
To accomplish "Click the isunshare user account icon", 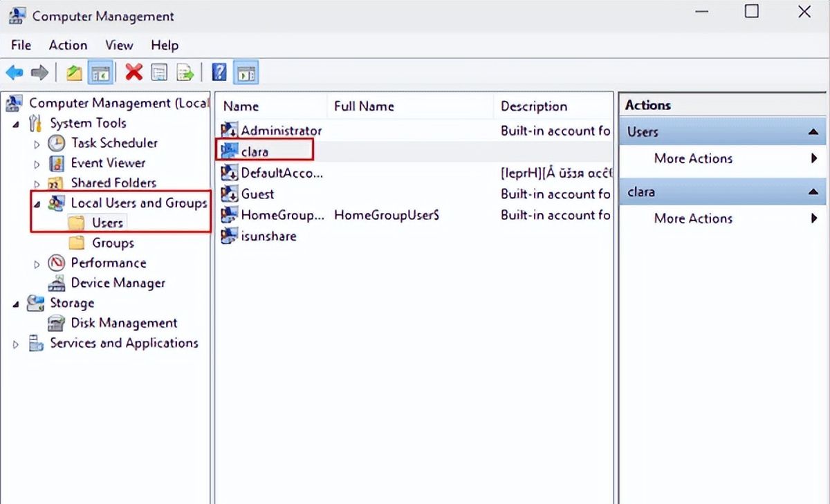I will pos(229,236).
